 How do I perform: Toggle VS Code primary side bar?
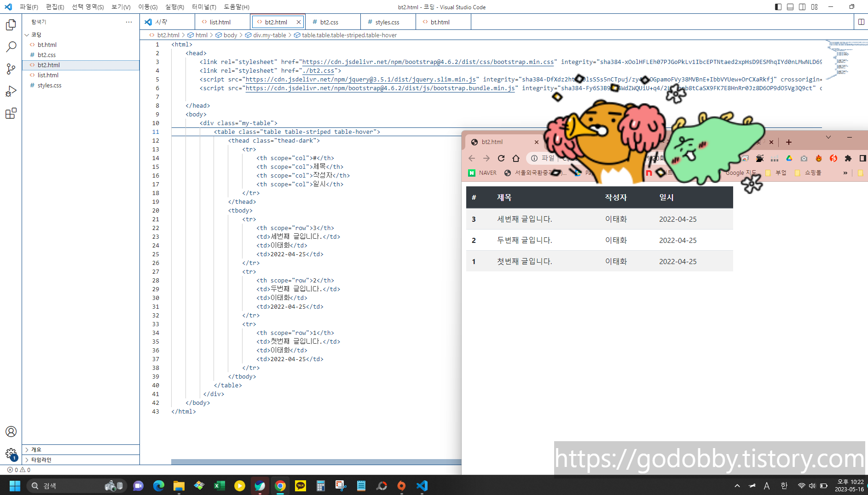(778, 7)
